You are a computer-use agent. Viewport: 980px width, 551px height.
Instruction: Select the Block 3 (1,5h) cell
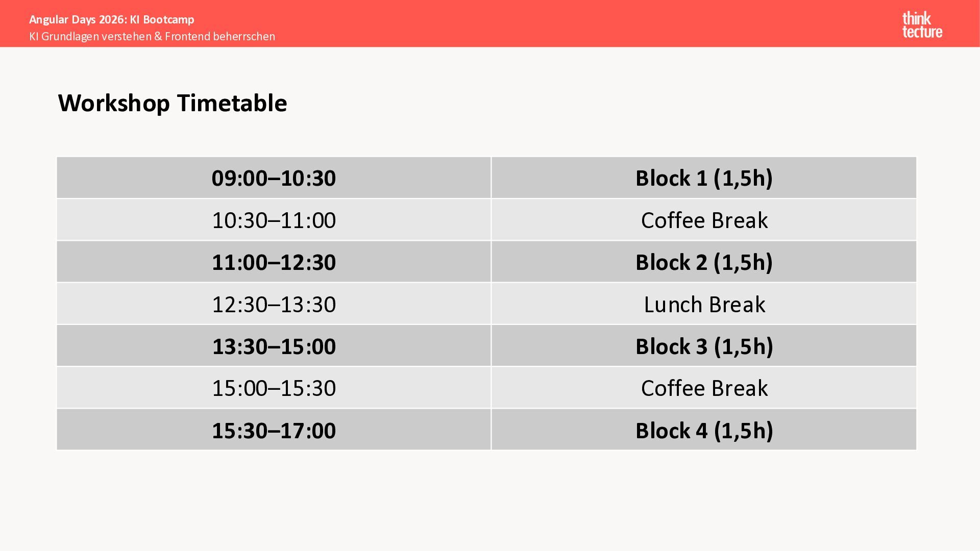(704, 346)
